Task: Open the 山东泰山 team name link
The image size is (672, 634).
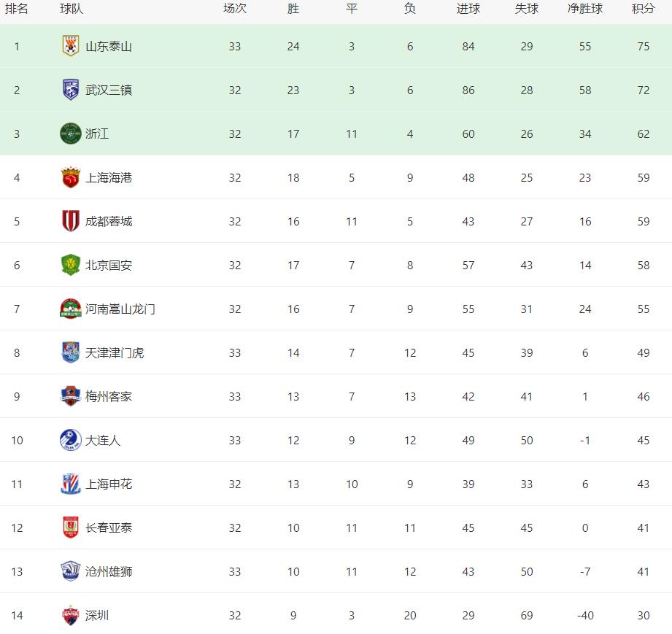Action: pyautogui.click(x=109, y=46)
